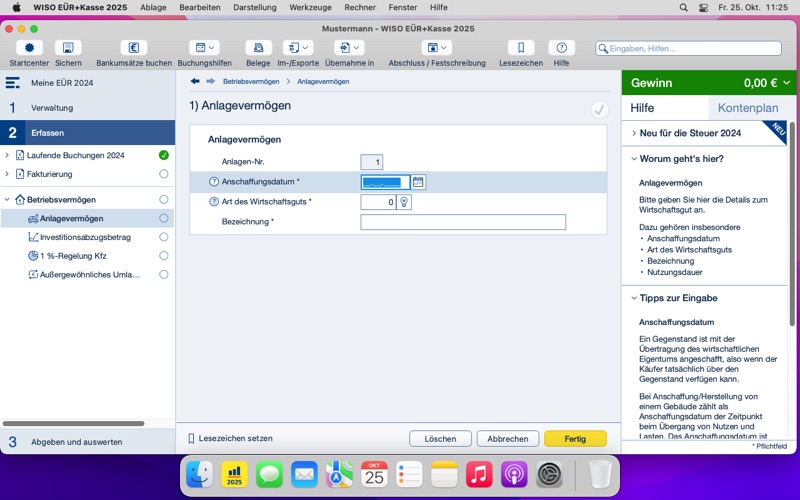Open Buchungshilfen dropdown arrow
This screenshot has height=500, width=800.
tap(211, 48)
